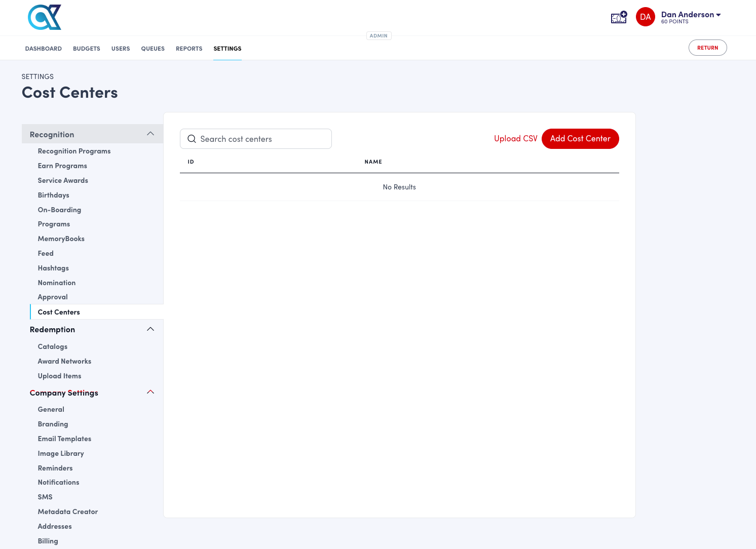This screenshot has width=756, height=549.
Task: Click the RETURN button
Action: click(x=707, y=47)
